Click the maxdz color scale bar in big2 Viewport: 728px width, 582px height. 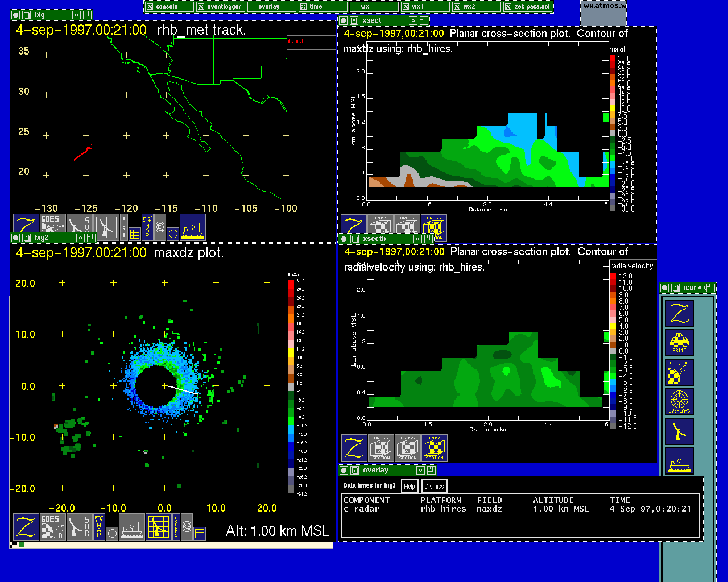tap(291, 386)
